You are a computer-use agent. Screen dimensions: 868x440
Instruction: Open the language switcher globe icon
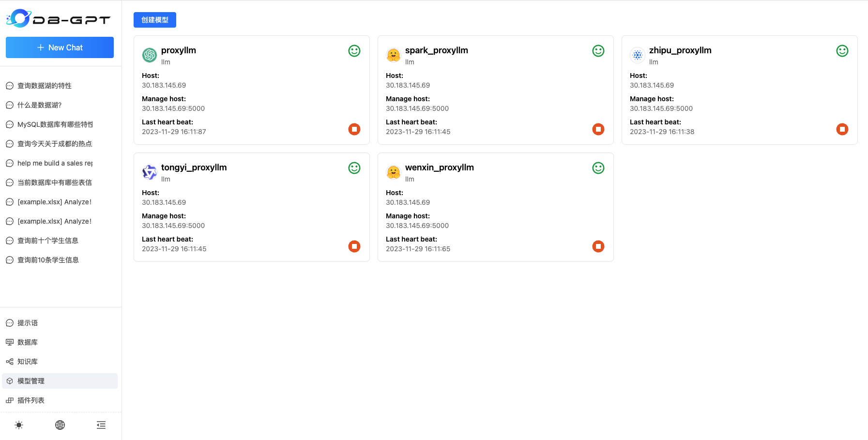tap(60, 425)
